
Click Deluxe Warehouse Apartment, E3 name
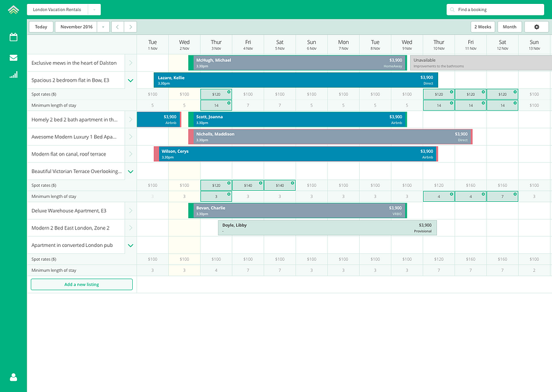[69, 210]
